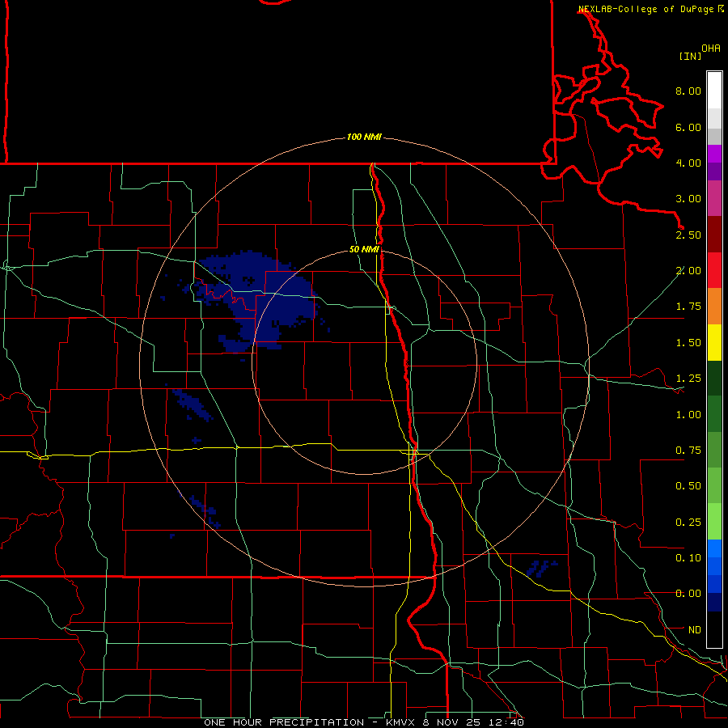Viewport: 728px width, 728px height.
Task: Select the 2.50 legend value
Action: point(688,235)
